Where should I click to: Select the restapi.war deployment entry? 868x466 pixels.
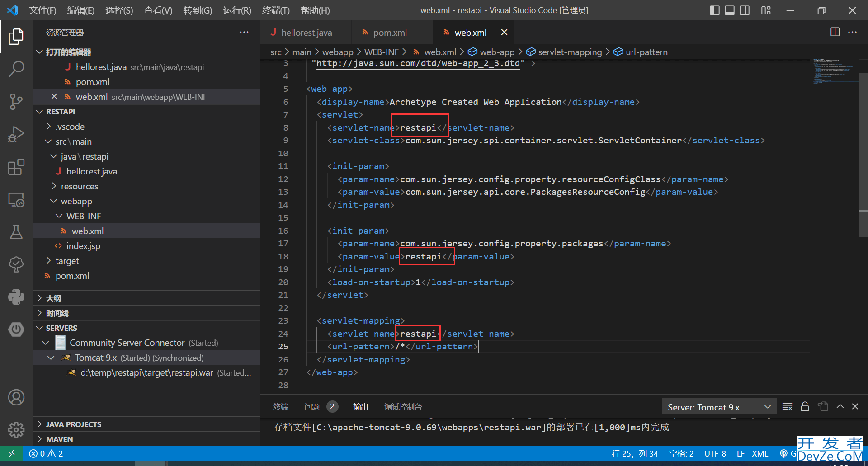pyautogui.click(x=146, y=372)
